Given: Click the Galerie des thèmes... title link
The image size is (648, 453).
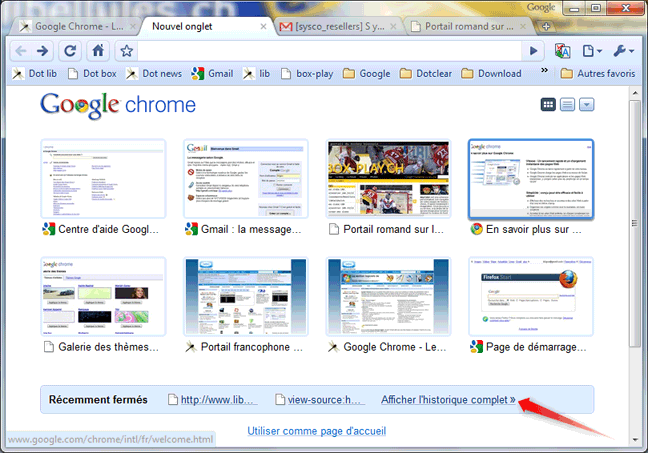Looking at the screenshot, I should 108,347.
